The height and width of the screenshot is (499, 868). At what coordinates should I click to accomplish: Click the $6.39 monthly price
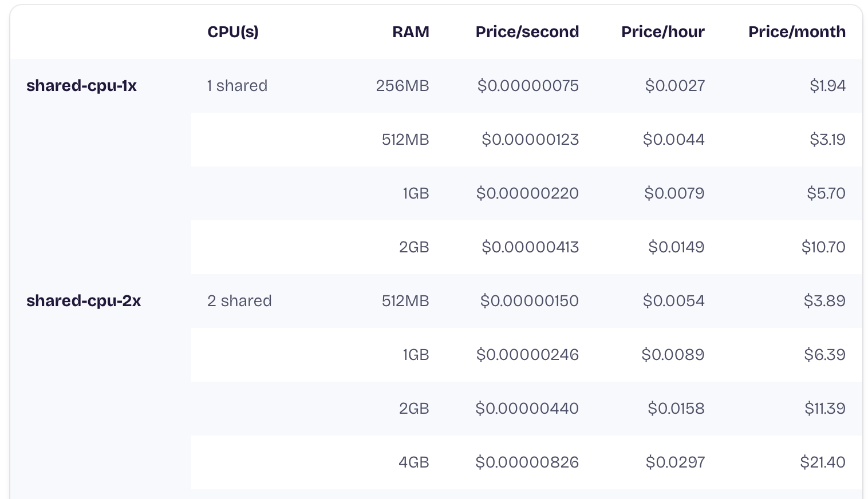point(824,355)
